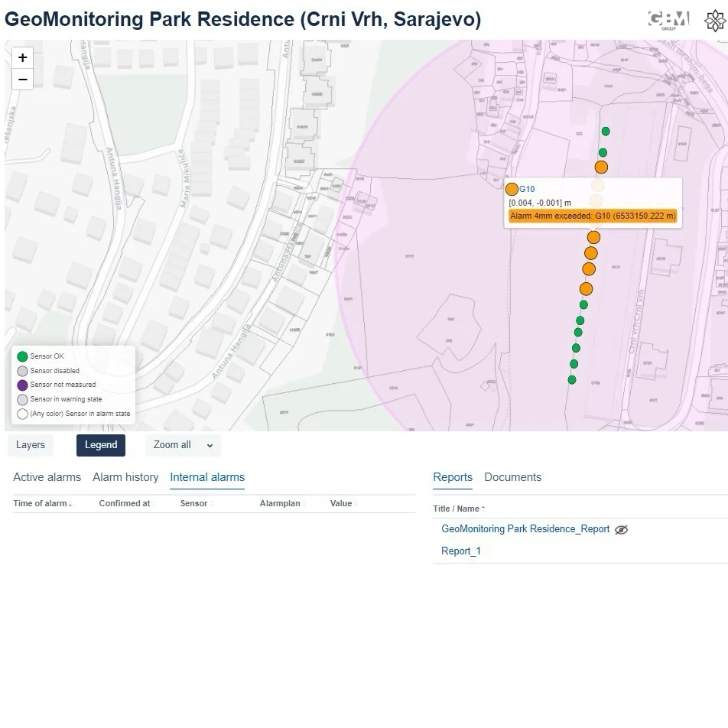Click the green Sensor OK legend swatch
The image size is (728, 728).
(x=22, y=356)
